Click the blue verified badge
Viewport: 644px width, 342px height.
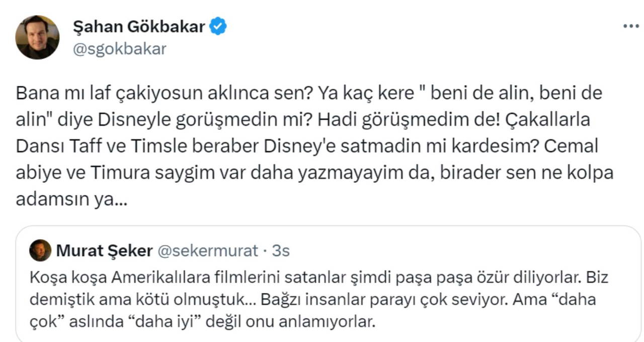[x=218, y=27]
